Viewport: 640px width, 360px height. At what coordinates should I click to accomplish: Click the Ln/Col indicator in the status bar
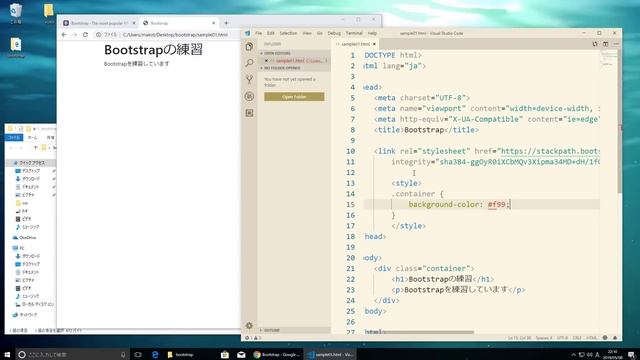point(519,338)
